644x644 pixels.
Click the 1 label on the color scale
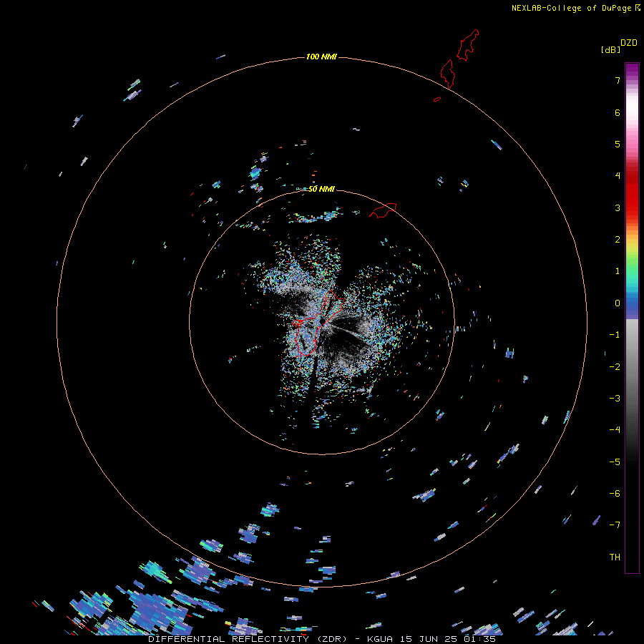[618, 271]
